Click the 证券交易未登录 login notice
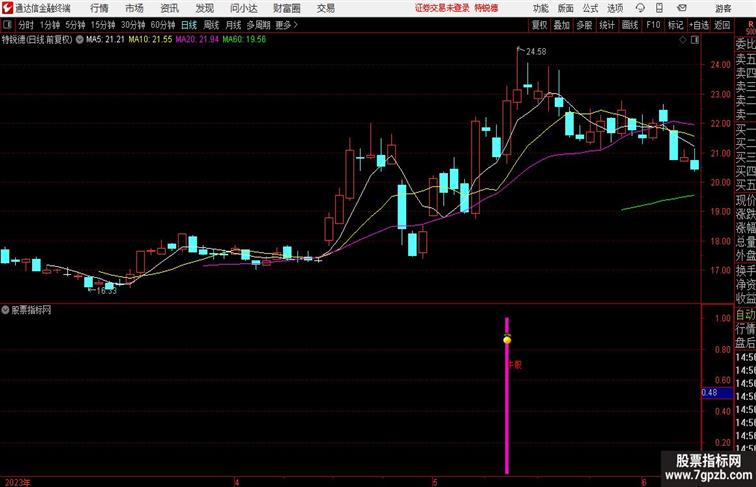The width and height of the screenshot is (756, 487). [442, 8]
